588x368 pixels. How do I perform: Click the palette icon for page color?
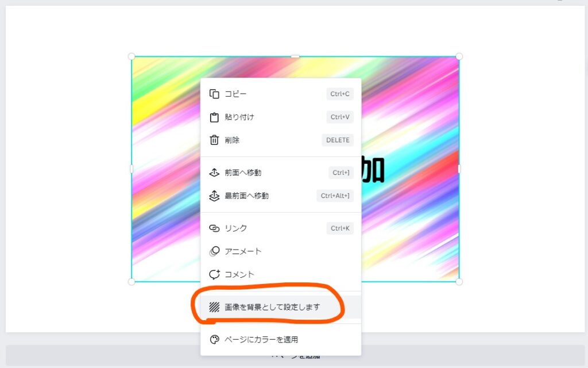coord(214,340)
